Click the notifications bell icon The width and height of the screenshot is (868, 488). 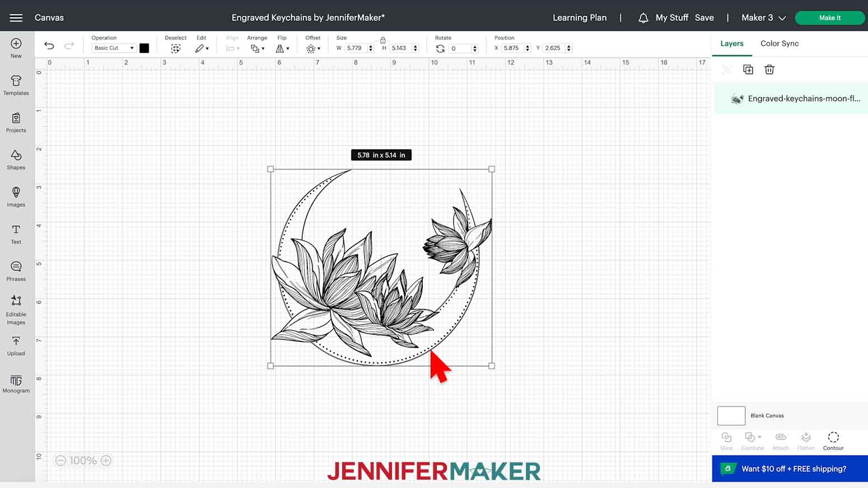point(643,18)
